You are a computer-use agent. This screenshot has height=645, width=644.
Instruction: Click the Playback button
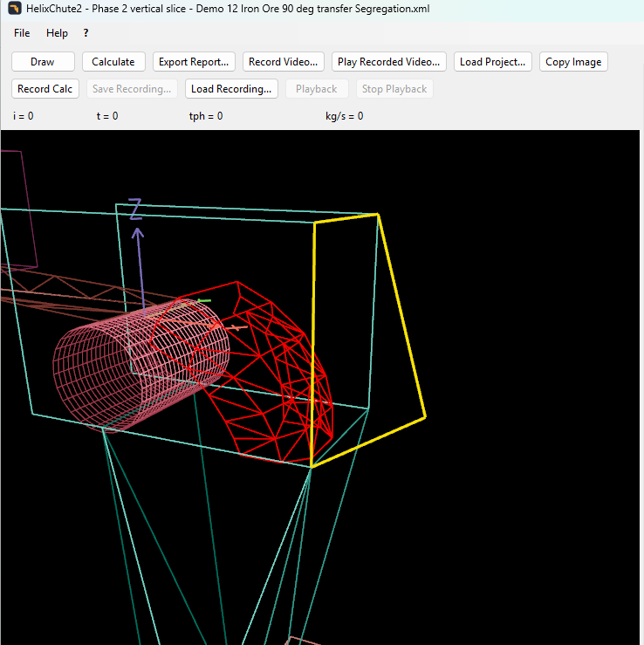pos(317,89)
